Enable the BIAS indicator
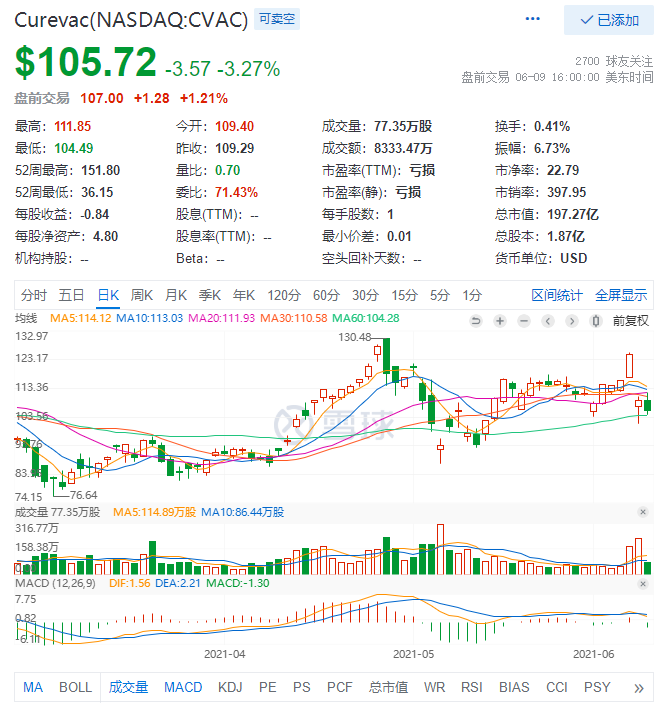Viewport: 667px width, 710px height. pyautogui.click(x=514, y=687)
